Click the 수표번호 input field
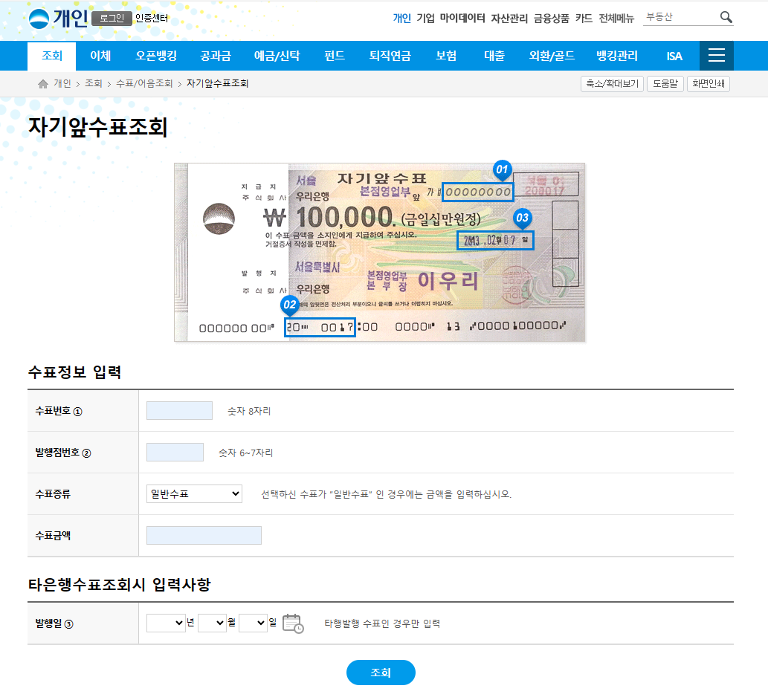Screen dimensions: 768x700 coord(179,409)
